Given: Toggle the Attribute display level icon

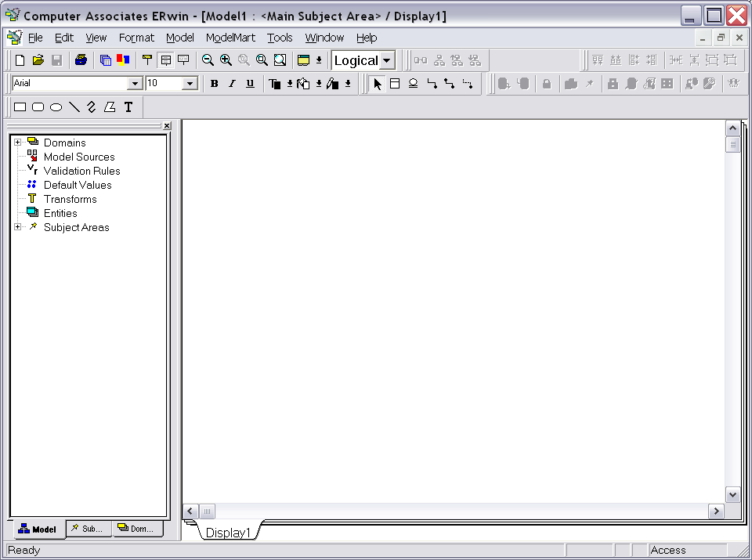Looking at the screenshot, I should coord(165,60).
